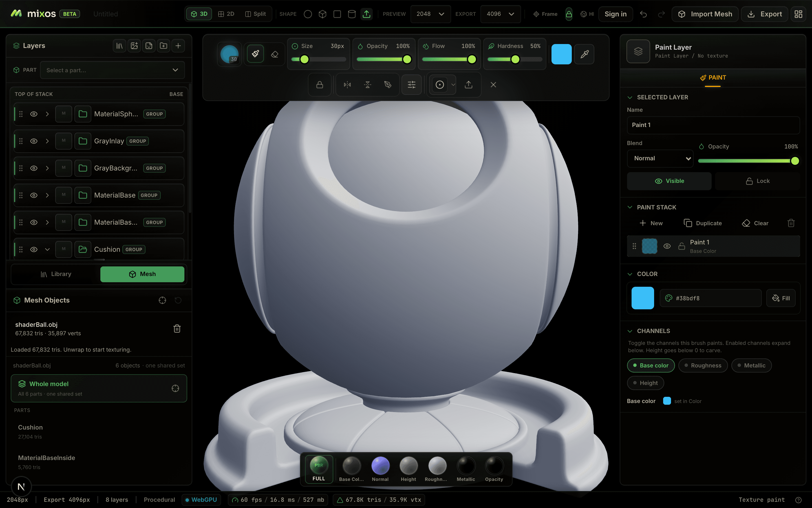Click New in the paint stack

[x=651, y=223]
